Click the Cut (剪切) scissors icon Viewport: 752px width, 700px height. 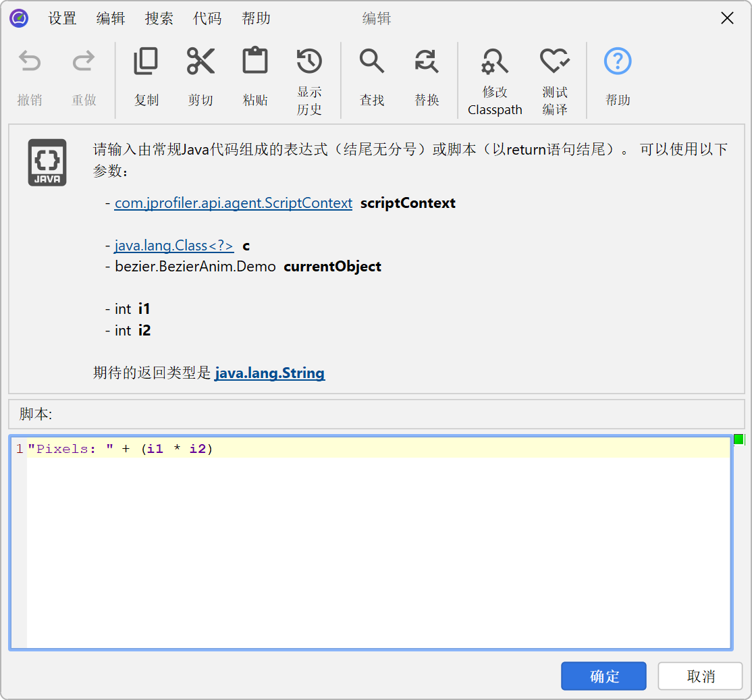(200, 63)
